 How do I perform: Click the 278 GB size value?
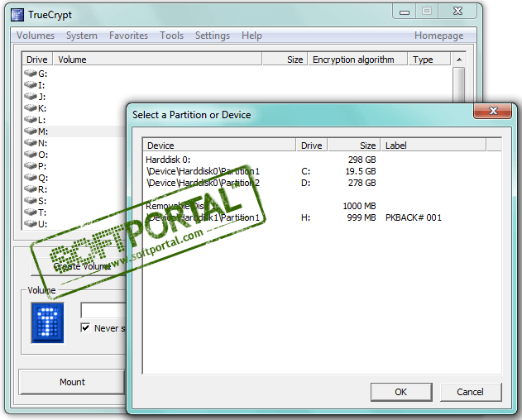(362, 183)
